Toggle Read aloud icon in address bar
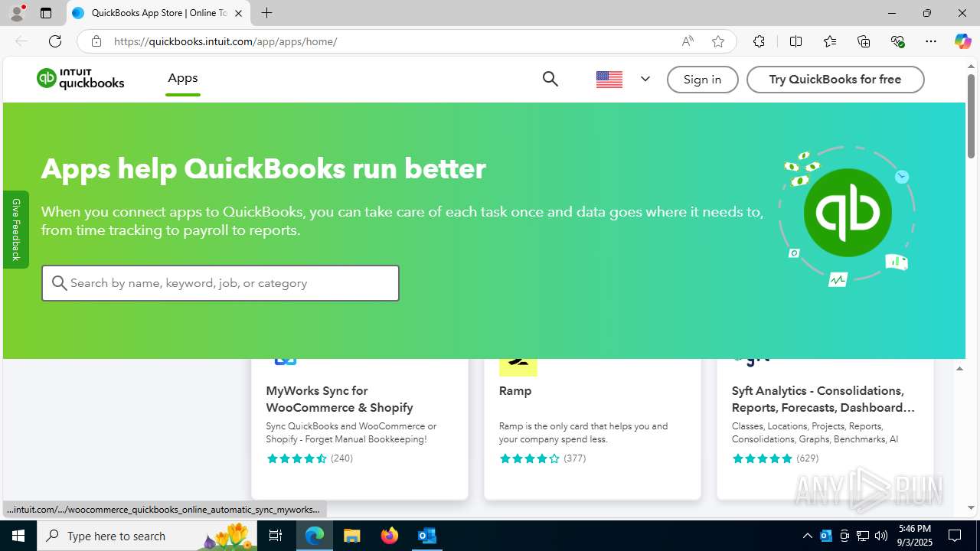 click(688, 41)
